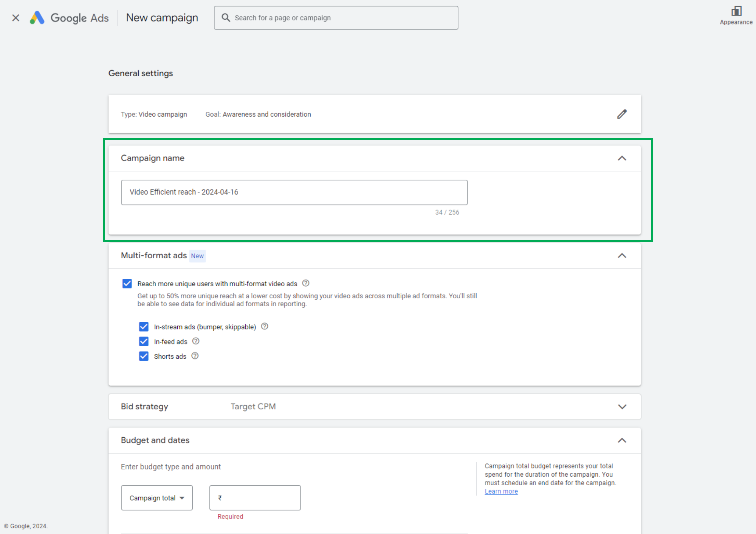Close the new campaign editor with X
The image size is (756, 534).
pyautogui.click(x=15, y=18)
